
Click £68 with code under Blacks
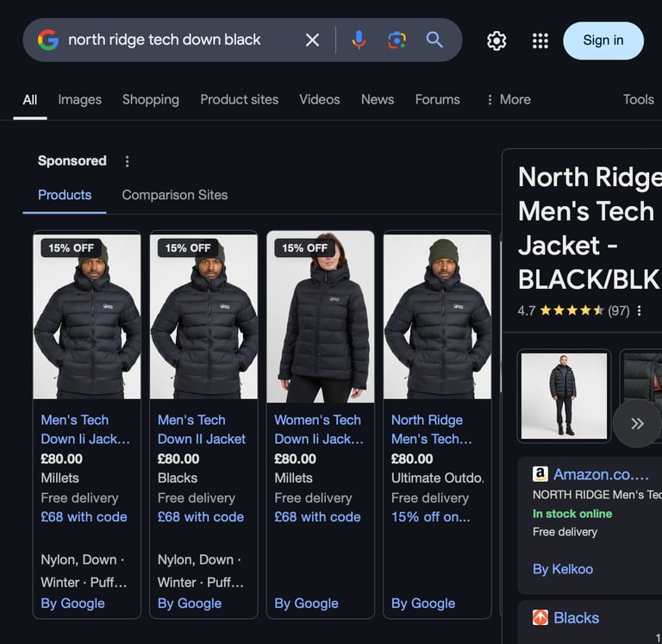coord(201,517)
